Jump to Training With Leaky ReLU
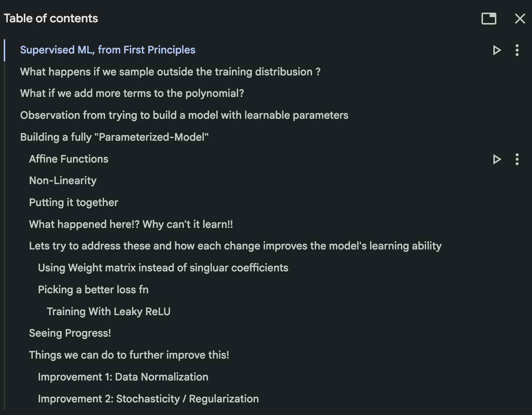Image resolution: width=532 pixels, height=415 pixels. click(x=108, y=311)
